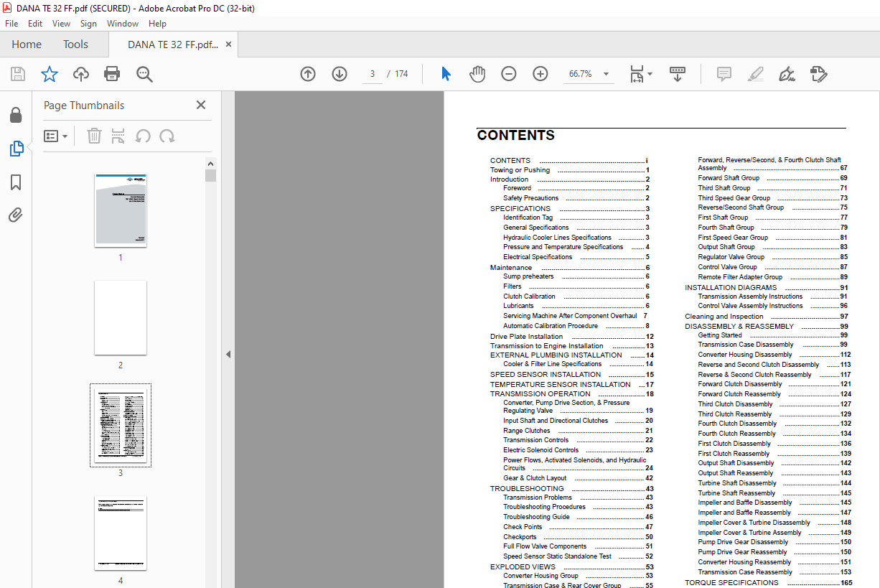This screenshot has height=588, width=880.
Task: Click the upload to cloud icon
Action: 81,74
